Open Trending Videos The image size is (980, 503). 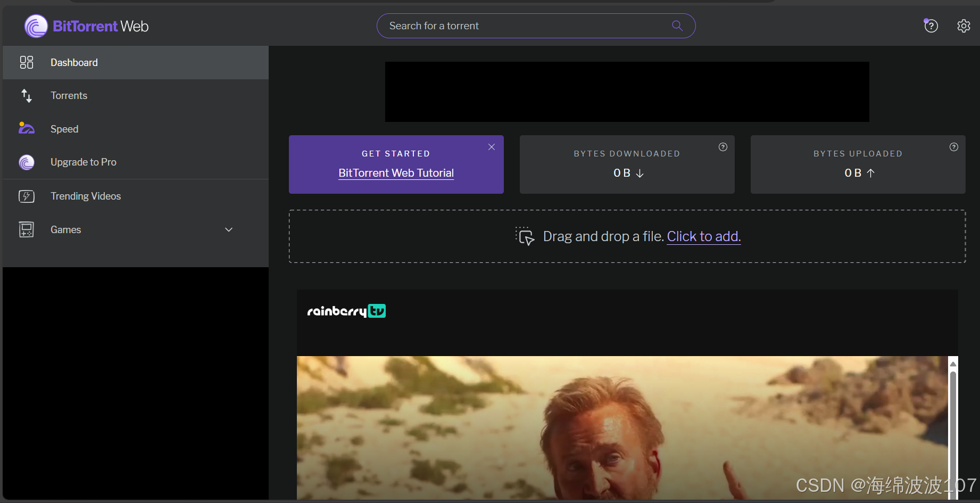[x=136, y=196]
